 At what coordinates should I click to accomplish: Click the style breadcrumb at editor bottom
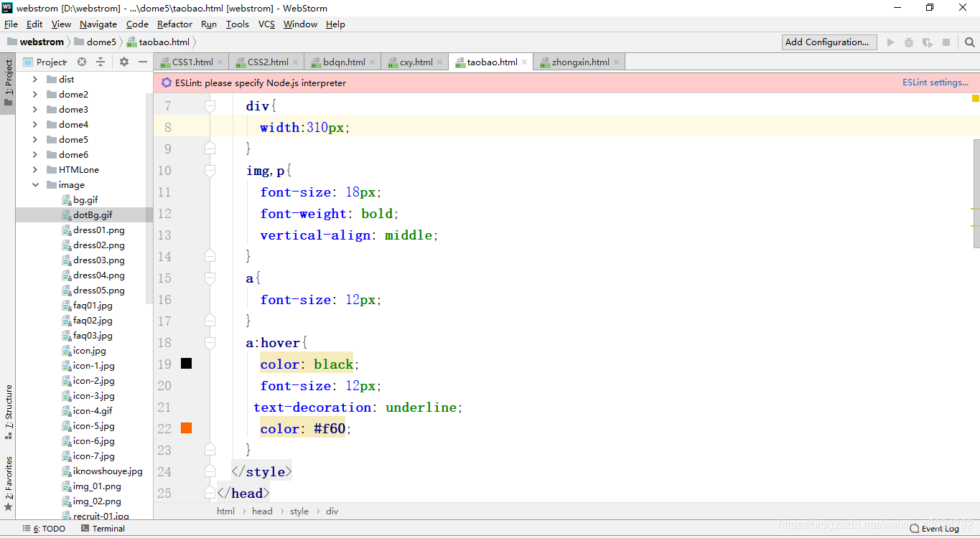pyautogui.click(x=299, y=511)
